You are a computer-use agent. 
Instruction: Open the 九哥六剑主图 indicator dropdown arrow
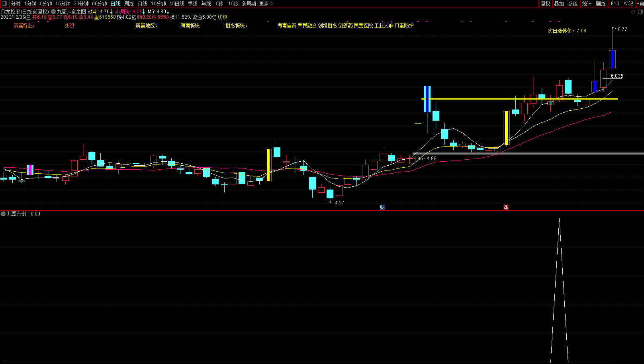click(x=53, y=12)
